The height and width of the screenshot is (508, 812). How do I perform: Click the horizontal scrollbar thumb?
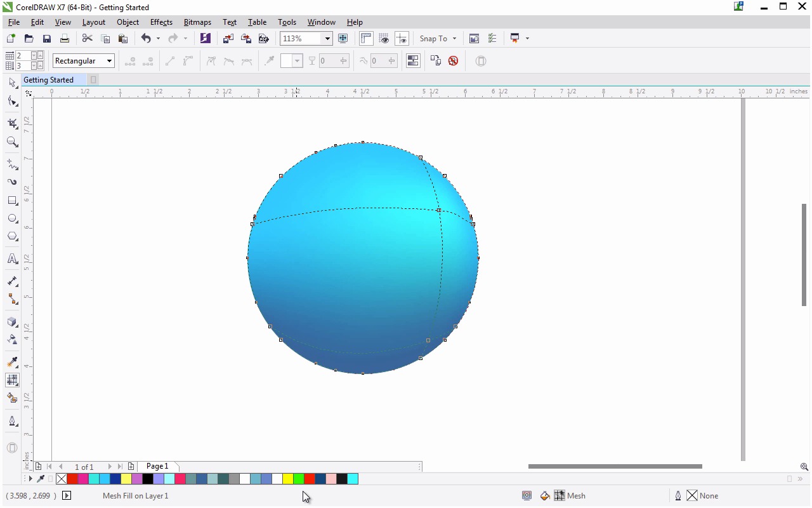coord(615,466)
